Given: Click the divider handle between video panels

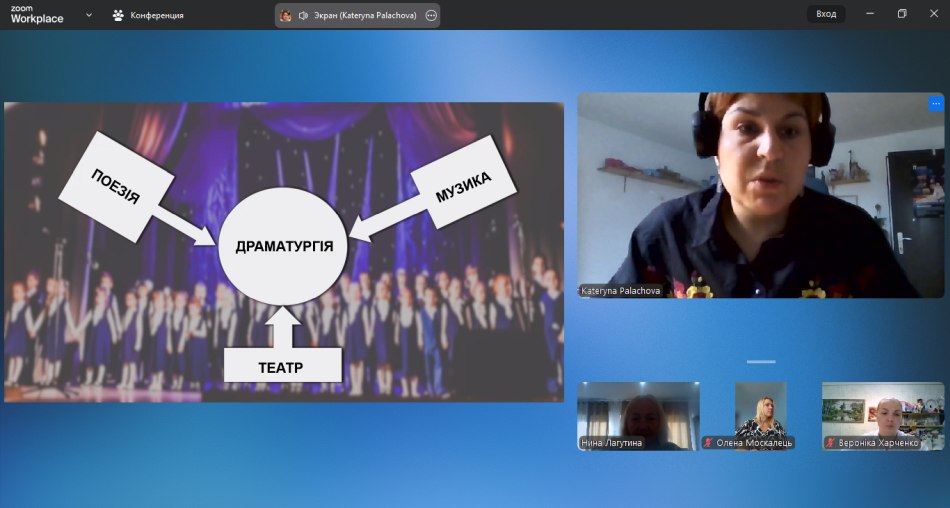Looking at the screenshot, I should [x=761, y=361].
